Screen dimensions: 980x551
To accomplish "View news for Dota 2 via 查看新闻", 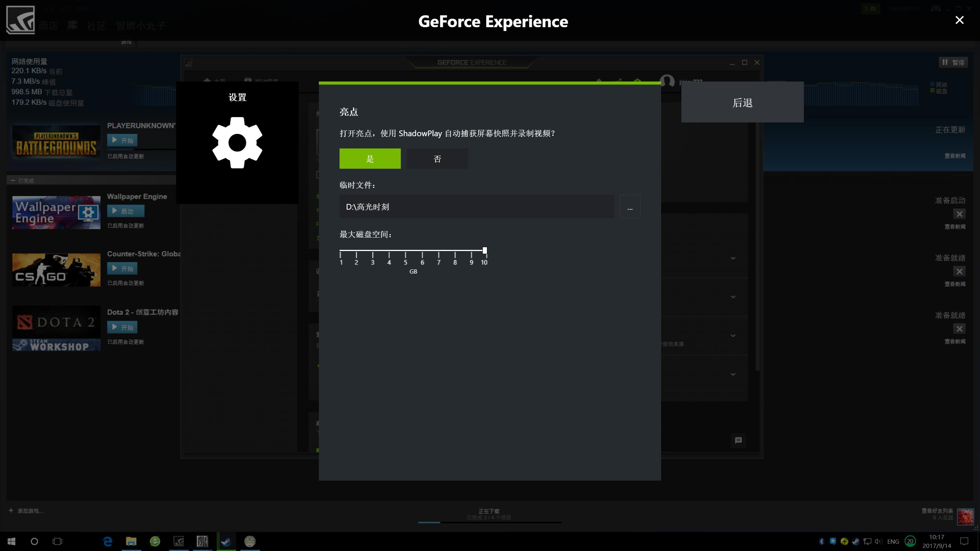I will (x=955, y=341).
